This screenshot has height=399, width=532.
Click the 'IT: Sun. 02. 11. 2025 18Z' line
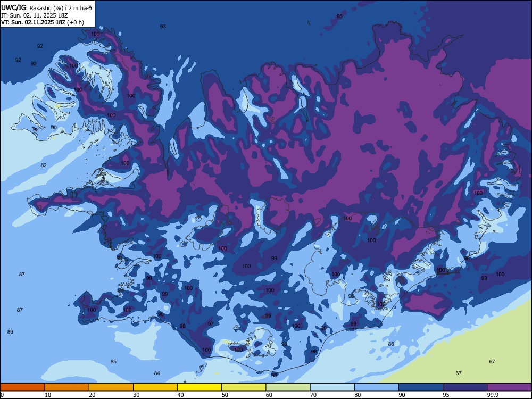[34, 15]
